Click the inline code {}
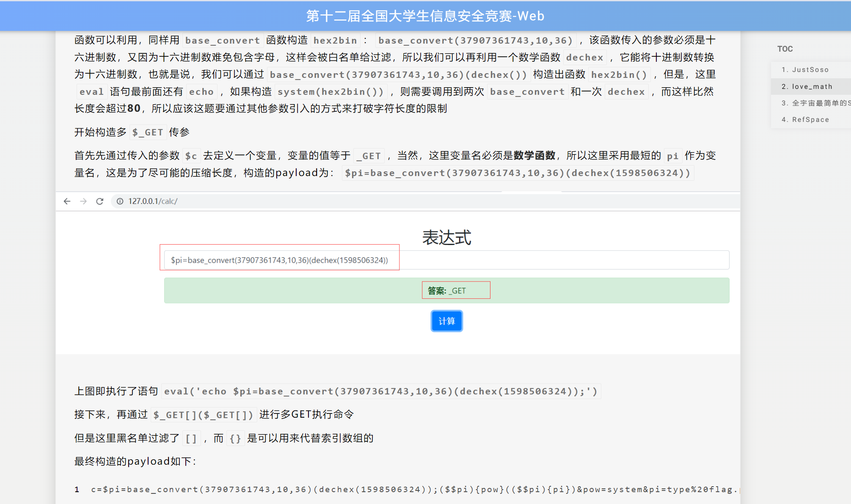Screen dimensions: 851x504 235,438
